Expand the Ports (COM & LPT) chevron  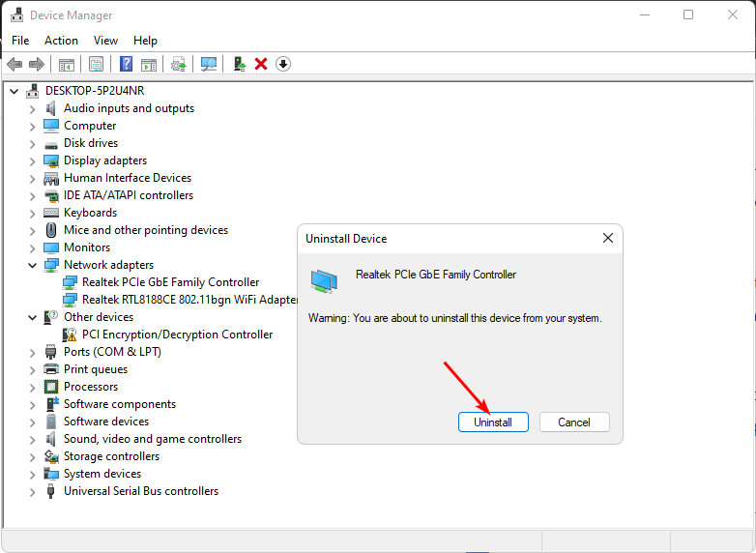(x=32, y=353)
